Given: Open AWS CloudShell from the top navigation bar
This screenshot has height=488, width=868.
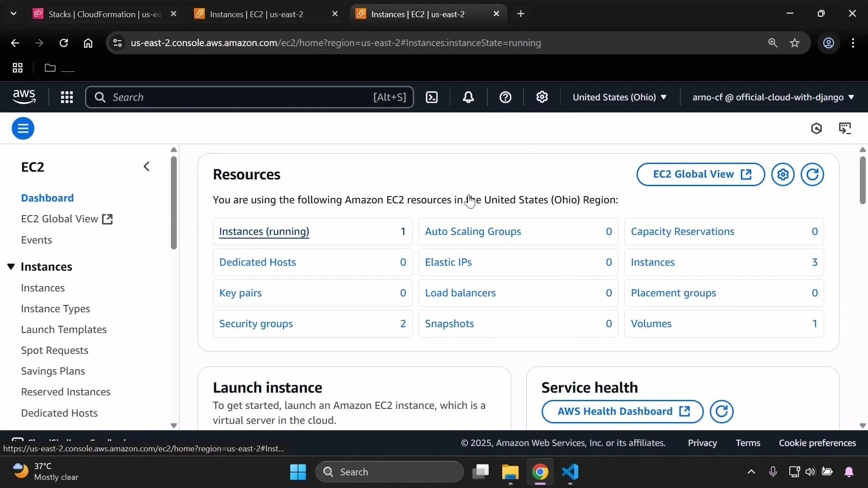Looking at the screenshot, I should 432,97.
